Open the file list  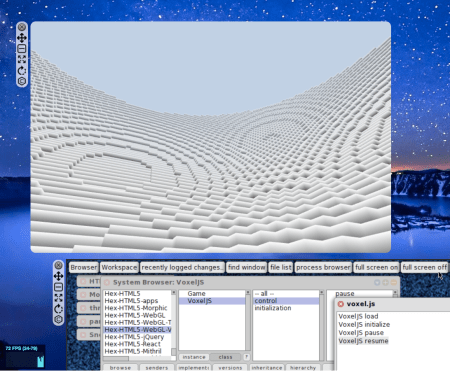tap(281, 267)
